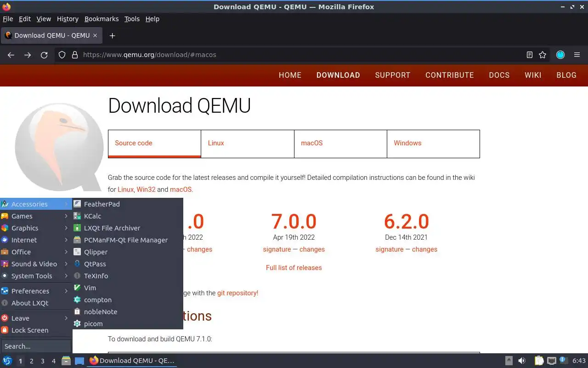This screenshot has height=368, width=588.
Task: Expand the System Tools submenu
Action: 36,276
